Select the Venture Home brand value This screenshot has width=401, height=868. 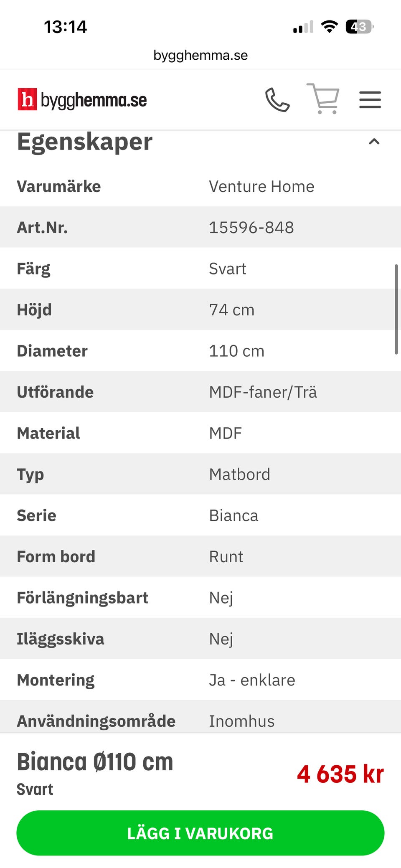[261, 186]
